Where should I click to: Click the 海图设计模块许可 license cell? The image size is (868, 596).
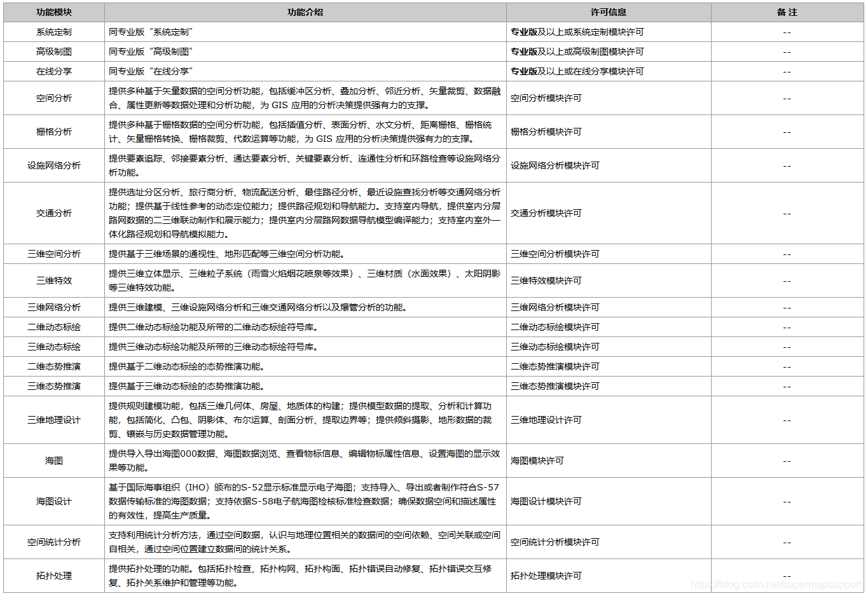point(609,501)
